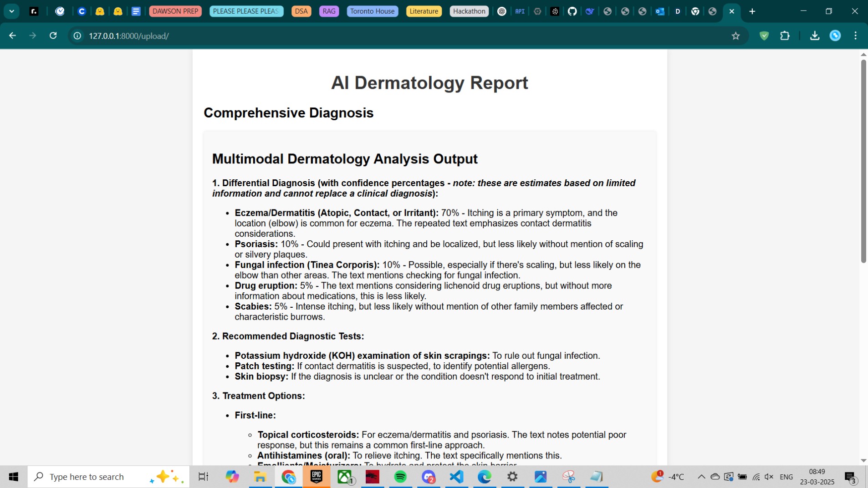Open the volume control in tray
Image resolution: width=868 pixels, height=488 pixels.
coord(769,477)
